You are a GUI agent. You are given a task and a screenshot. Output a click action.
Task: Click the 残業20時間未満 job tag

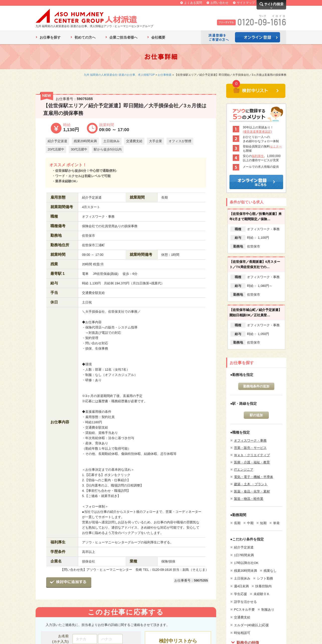point(85,141)
